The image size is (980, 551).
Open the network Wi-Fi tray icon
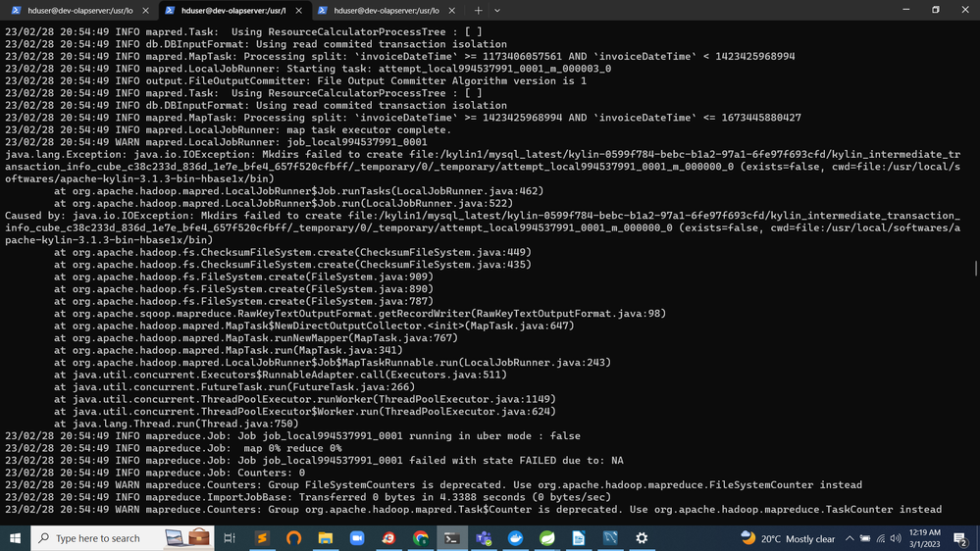pos(881,538)
